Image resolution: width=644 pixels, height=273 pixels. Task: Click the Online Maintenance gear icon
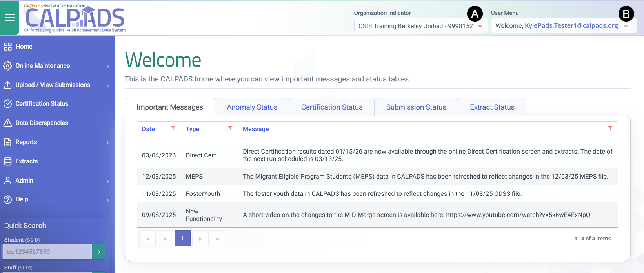point(8,66)
